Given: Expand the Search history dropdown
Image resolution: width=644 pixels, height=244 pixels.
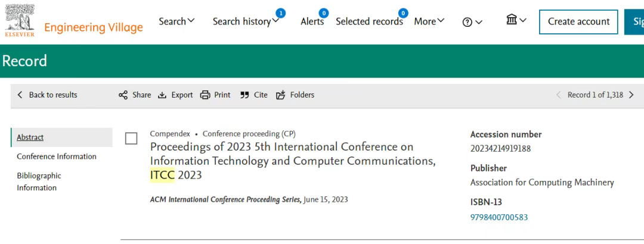Looking at the screenshot, I should pyautogui.click(x=246, y=21).
